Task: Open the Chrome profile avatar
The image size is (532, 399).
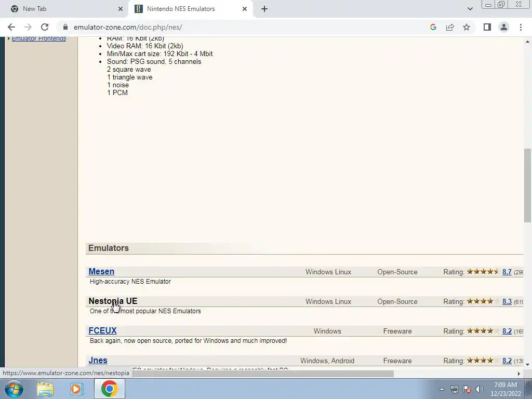Action: pos(504,27)
